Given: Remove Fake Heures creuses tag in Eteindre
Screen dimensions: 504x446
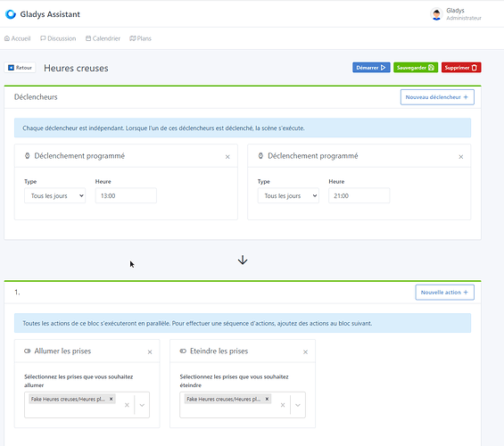Looking at the screenshot, I should click(267, 399).
